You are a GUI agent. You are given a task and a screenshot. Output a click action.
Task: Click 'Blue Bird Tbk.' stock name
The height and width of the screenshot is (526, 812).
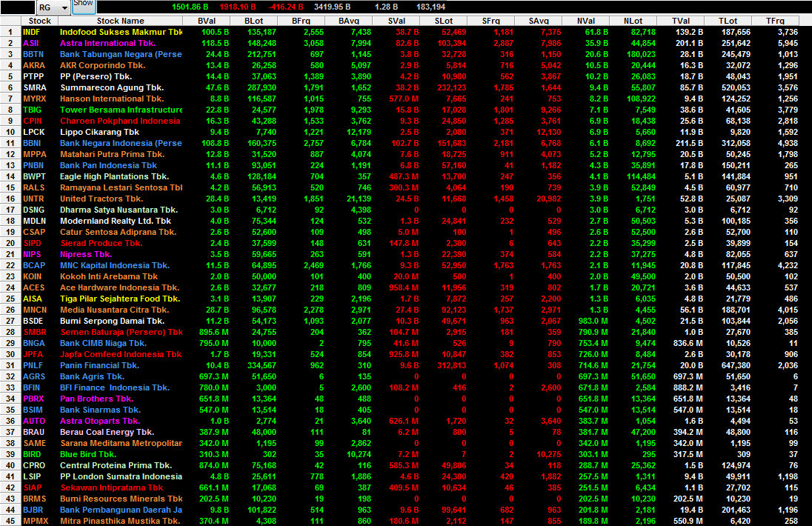tap(88, 455)
